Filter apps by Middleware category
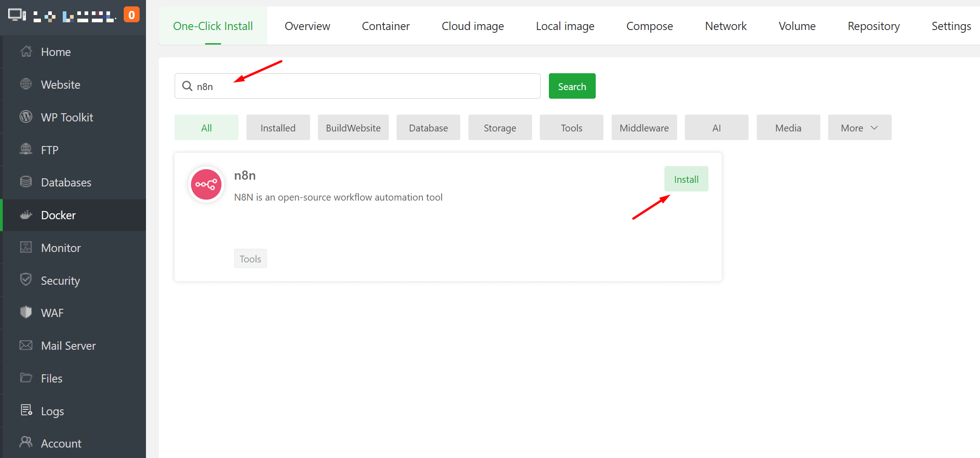Image resolution: width=980 pixels, height=458 pixels. (x=644, y=128)
